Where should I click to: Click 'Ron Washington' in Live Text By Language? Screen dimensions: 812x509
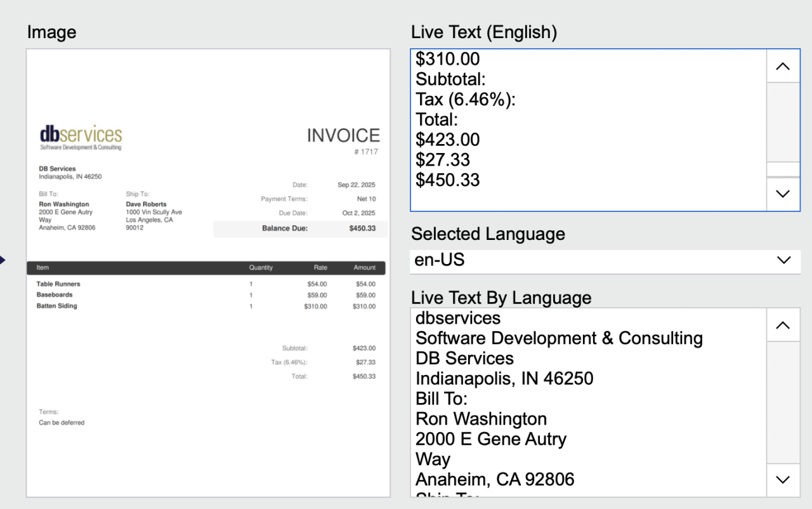481,419
